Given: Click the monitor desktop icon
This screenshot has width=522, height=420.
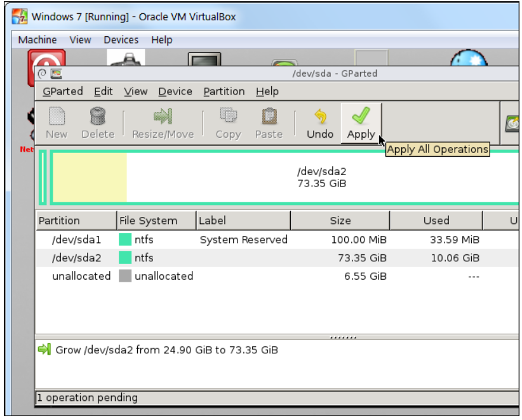Looking at the screenshot, I should pos(204,59).
